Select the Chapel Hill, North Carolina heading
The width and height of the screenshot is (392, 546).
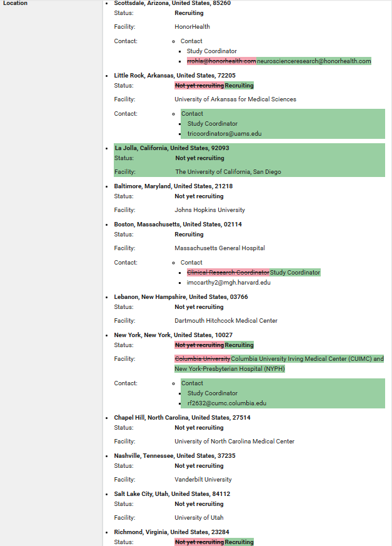(182, 418)
